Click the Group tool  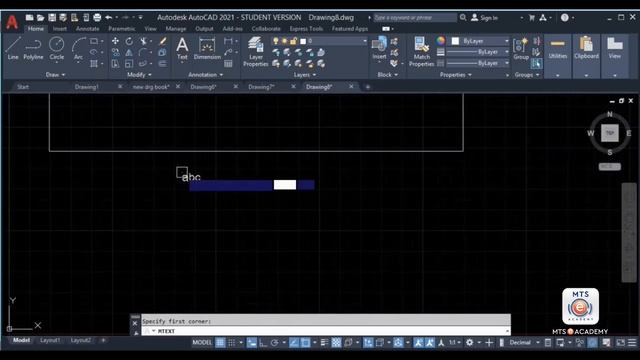(521, 48)
